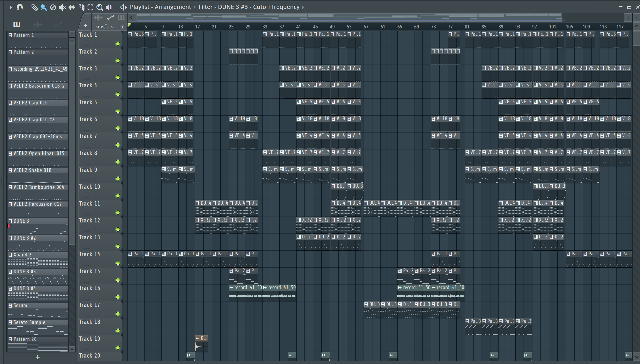Mute Track 5 with its green LED
Screen dimensions: 640x364
(x=118, y=111)
